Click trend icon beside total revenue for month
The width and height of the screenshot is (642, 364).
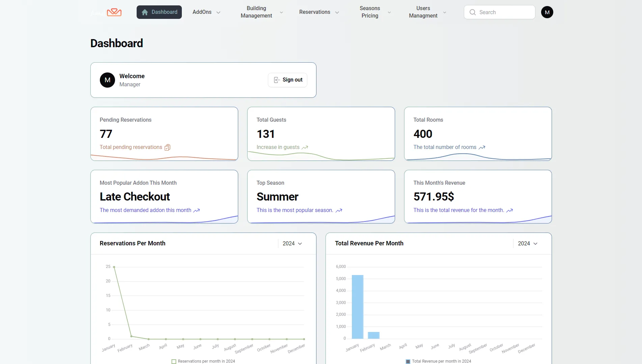(509, 210)
